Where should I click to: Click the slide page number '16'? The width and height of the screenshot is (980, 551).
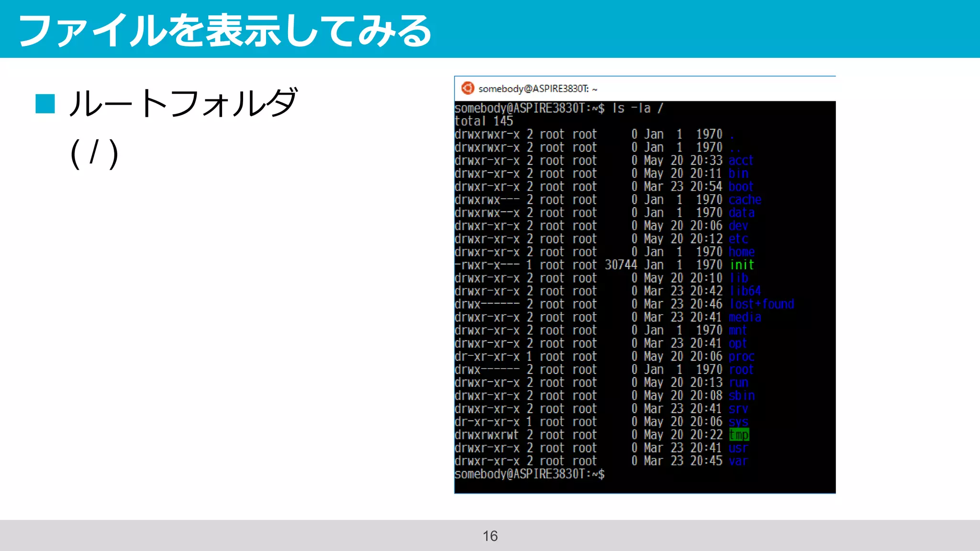[490, 536]
